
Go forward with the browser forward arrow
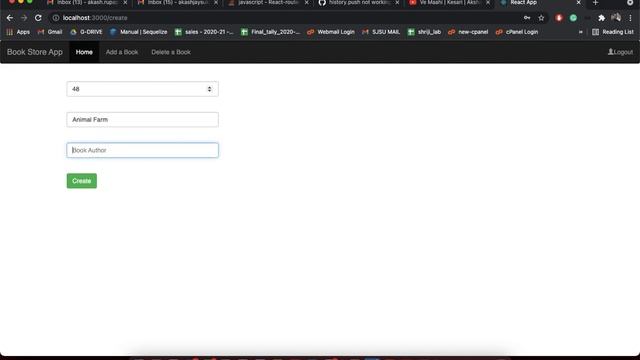point(24,18)
